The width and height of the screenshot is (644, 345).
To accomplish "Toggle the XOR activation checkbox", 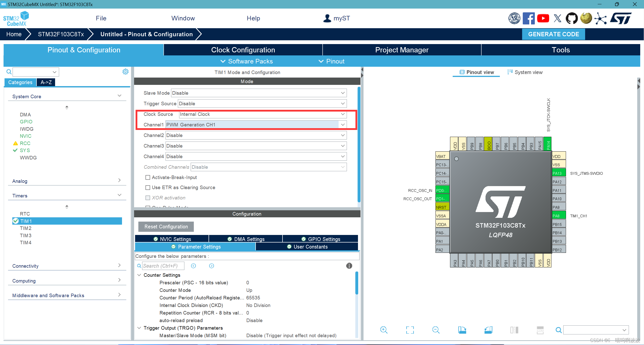I will coord(148,198).
